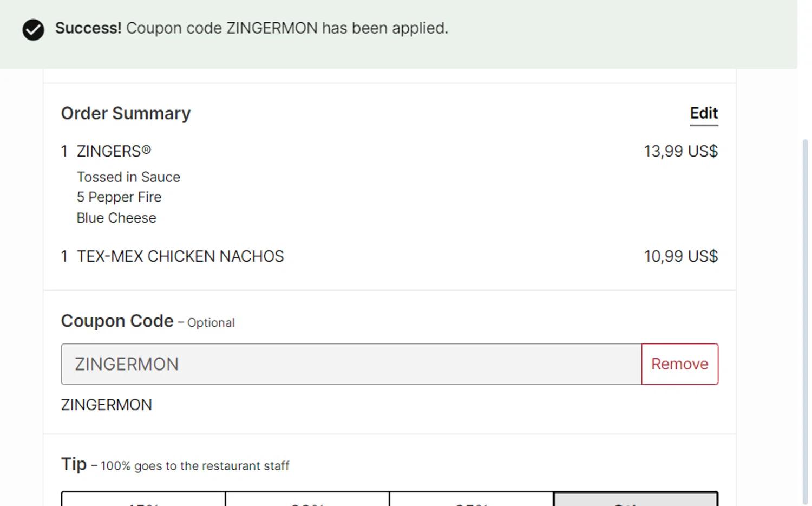Select the 15% tip option
812x506 pixels.
tap(143, 499)
